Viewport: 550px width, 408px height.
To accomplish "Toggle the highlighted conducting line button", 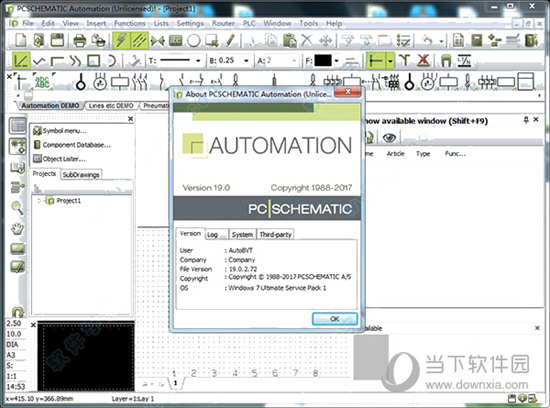I will (376, 61).
